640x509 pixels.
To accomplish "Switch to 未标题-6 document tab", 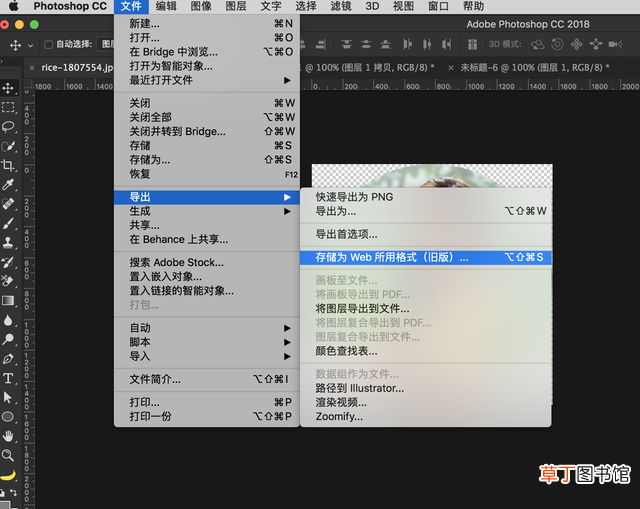I will point(535,67).
